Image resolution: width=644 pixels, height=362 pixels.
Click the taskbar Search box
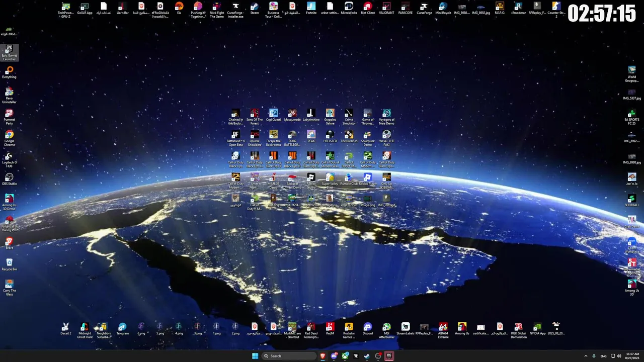(289, 356)
